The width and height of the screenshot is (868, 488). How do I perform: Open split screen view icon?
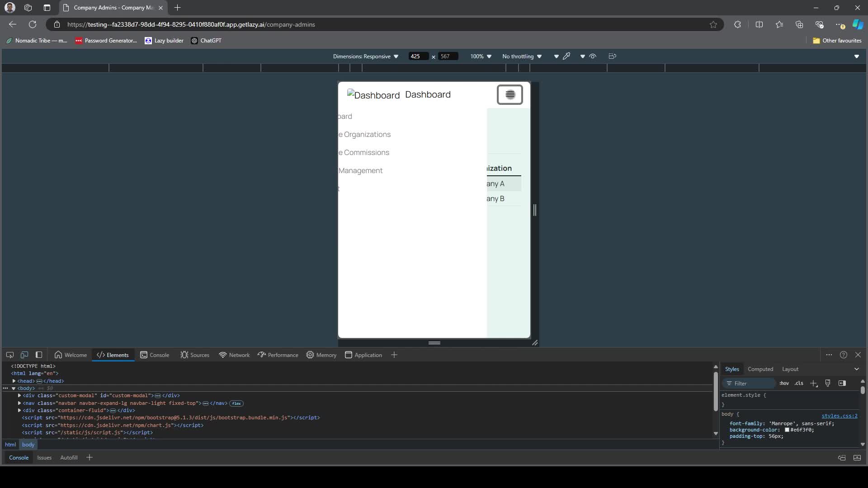(x=759, y=24)
